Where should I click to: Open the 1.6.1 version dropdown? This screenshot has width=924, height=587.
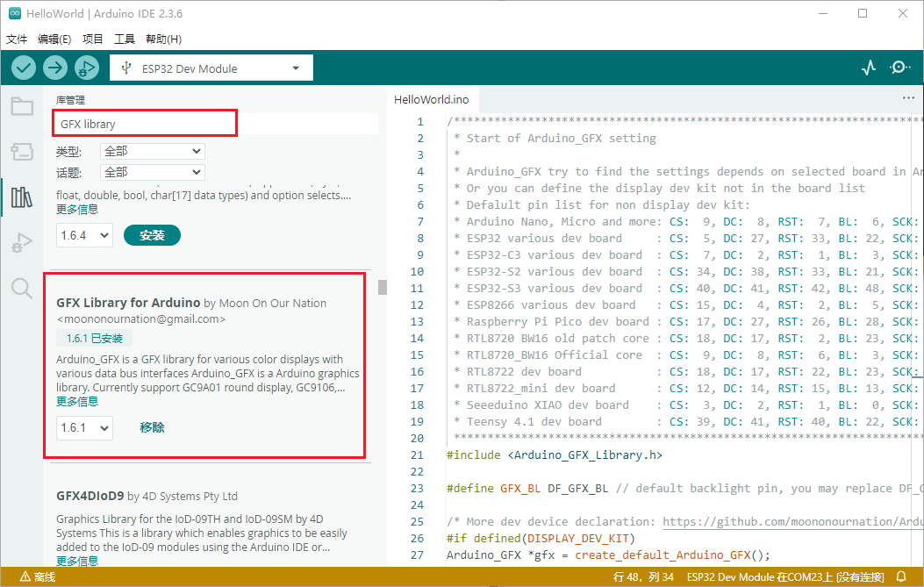tap(84, 427)
